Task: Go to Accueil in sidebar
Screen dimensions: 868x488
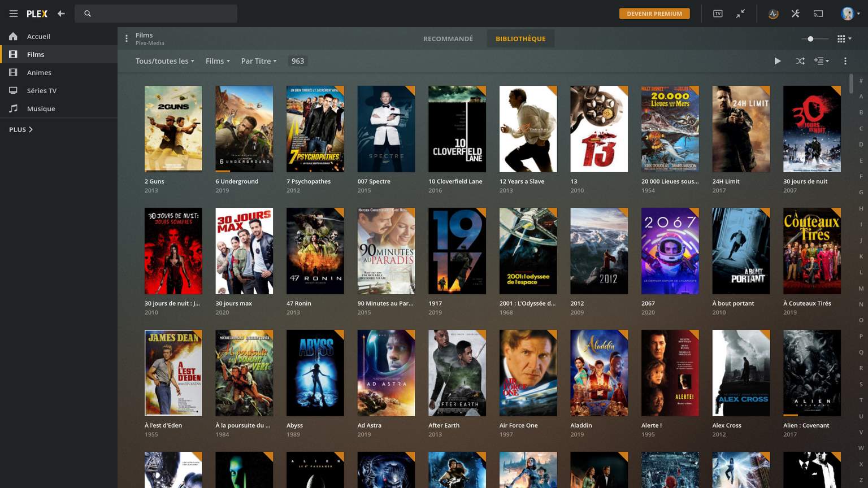Action: pos(59,36)
